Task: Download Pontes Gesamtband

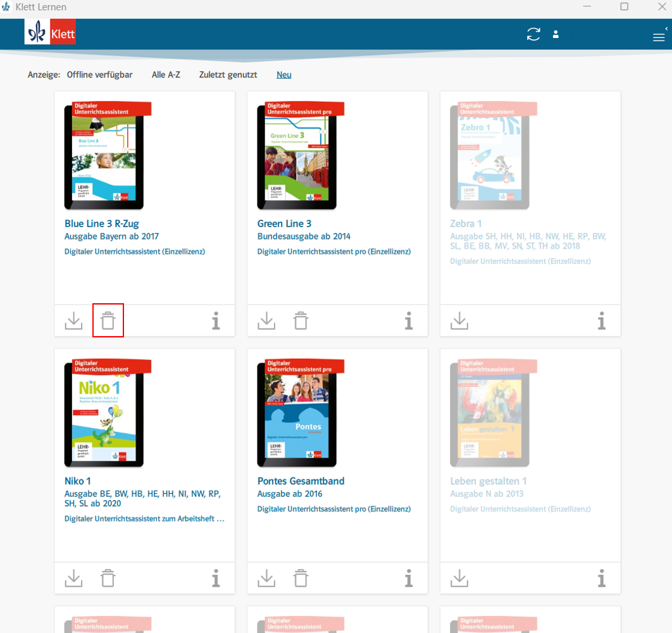Action: click(266, 578)
